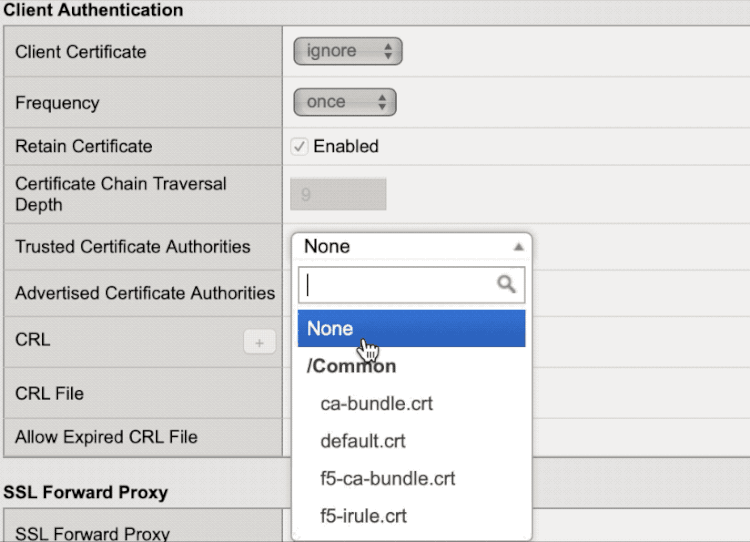Open the Client Certificate dropdown
The image size is (750, 542).
pos(347,52)
